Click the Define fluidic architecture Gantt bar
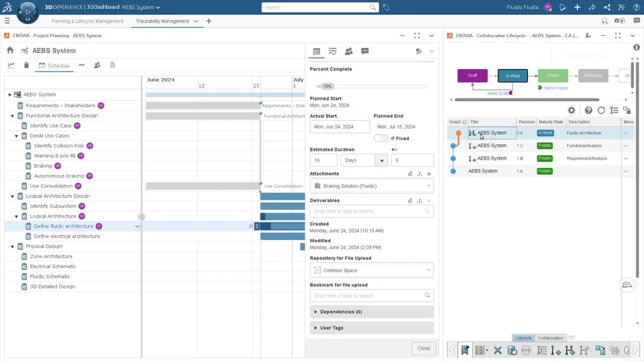The height and width of the screenshot is (362, 644). (282, 226)
